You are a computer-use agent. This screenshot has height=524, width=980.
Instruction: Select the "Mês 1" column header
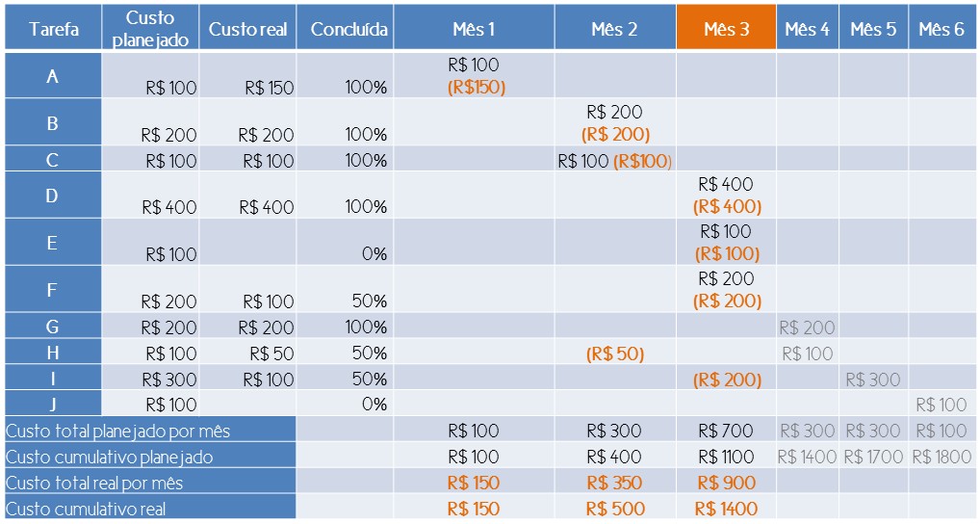point(474,29)
